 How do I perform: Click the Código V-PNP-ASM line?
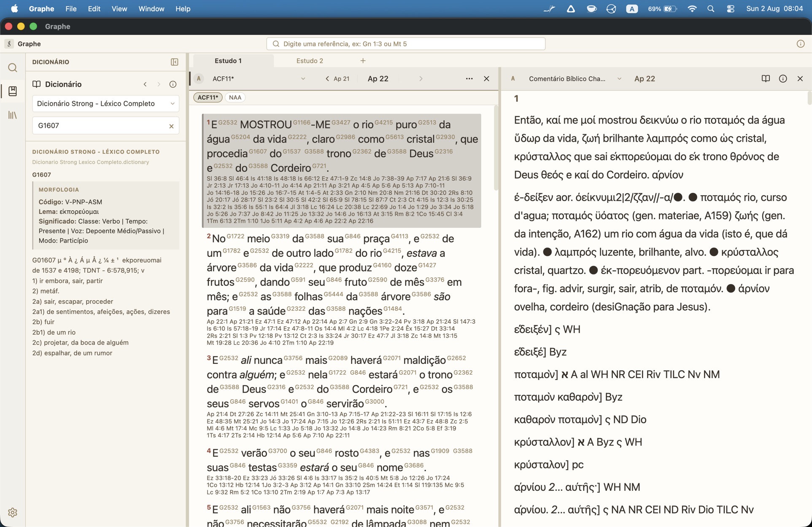(70, 202)
